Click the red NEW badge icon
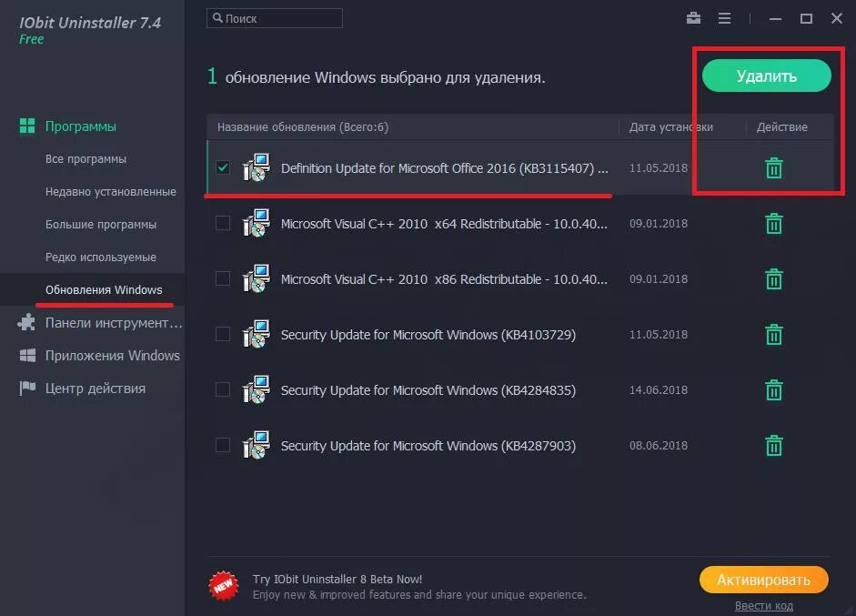856x616 pixels. click(x=223, y=586)
